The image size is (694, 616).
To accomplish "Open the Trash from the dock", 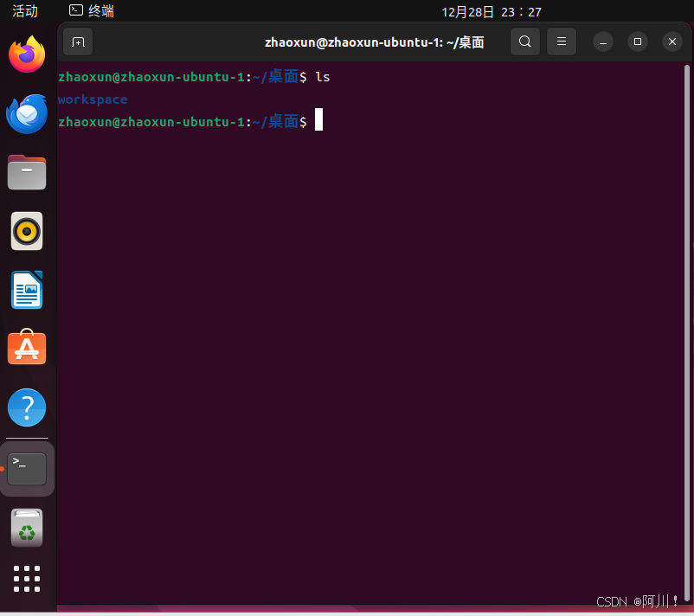I will point(27,528).
